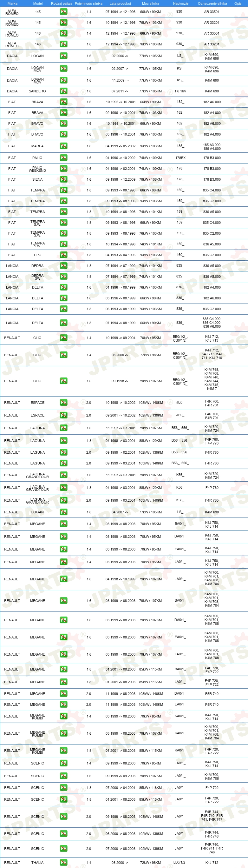Viewport: 248px width, 868px height.
Task: Click fuel icon in Renault Espace 103kW row
Action: [x=64, y=402]
